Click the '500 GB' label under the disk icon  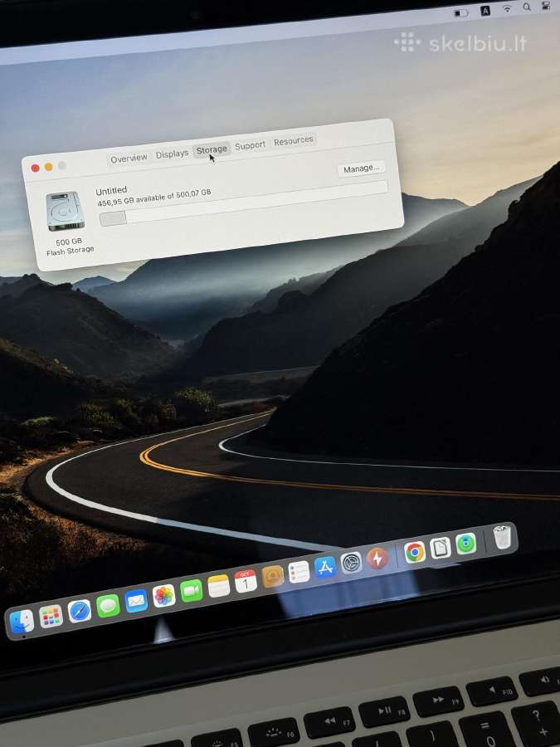(69, 242)
